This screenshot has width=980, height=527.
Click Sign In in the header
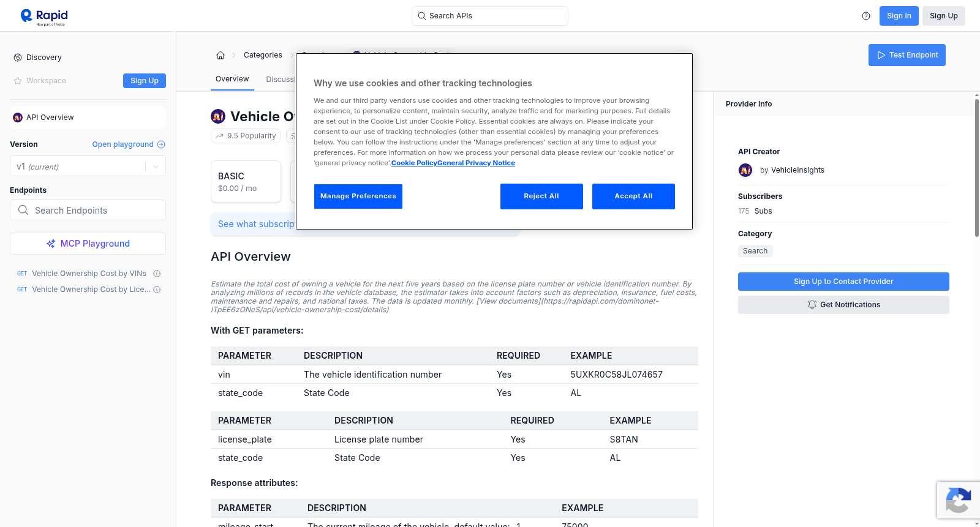[x=899, y=16]
